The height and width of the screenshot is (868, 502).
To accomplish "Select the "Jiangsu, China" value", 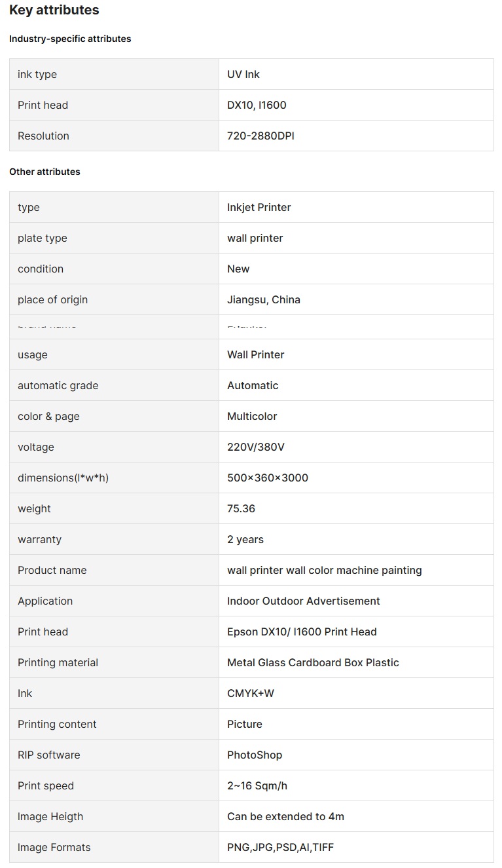I will 264,300.
